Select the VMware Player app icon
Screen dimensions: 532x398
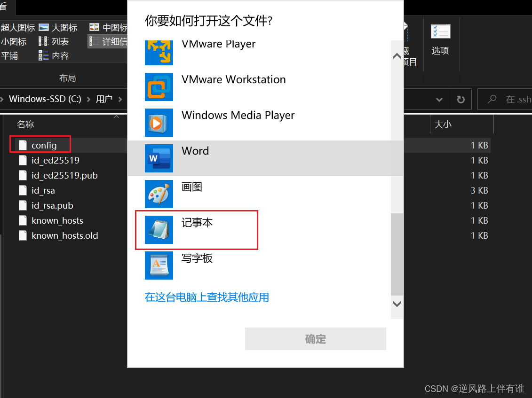[159, 53]
